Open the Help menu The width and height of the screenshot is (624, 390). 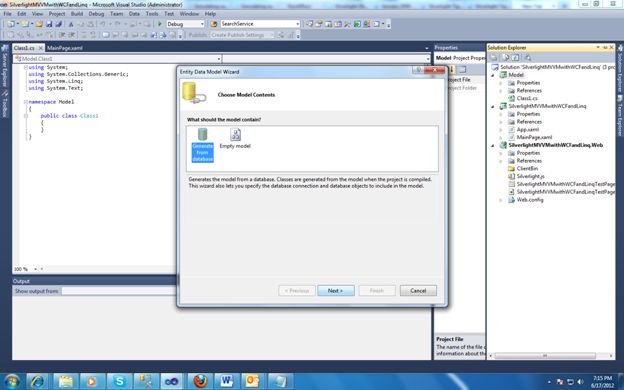pyautogui.click(x=210, y=14)
